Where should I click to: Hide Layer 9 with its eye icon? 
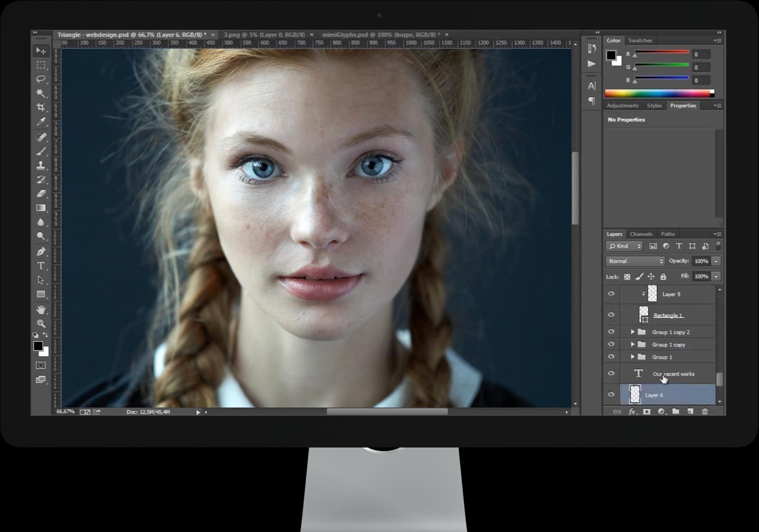click(611, 294)
